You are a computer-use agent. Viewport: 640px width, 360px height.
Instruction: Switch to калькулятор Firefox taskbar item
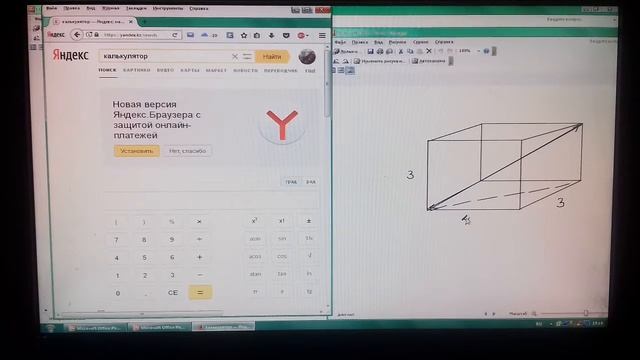(x=224, y=327)
